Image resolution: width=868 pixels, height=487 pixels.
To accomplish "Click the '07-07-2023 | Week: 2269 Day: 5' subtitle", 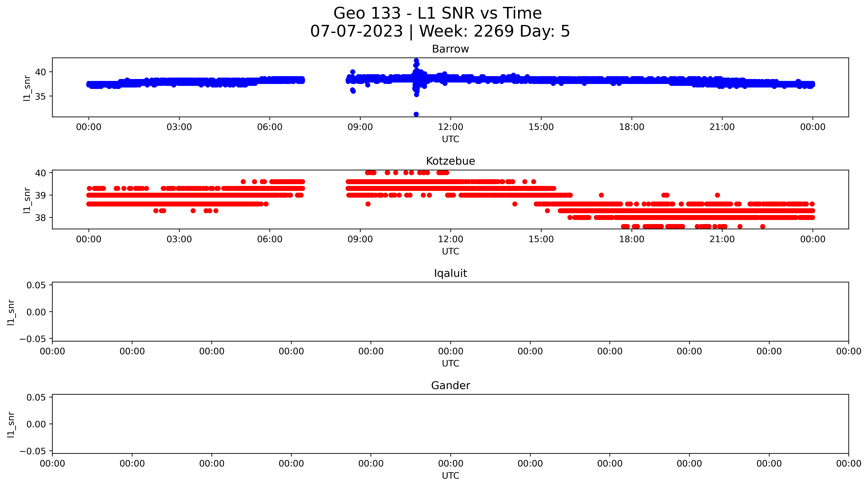I will tap(440, 31).
